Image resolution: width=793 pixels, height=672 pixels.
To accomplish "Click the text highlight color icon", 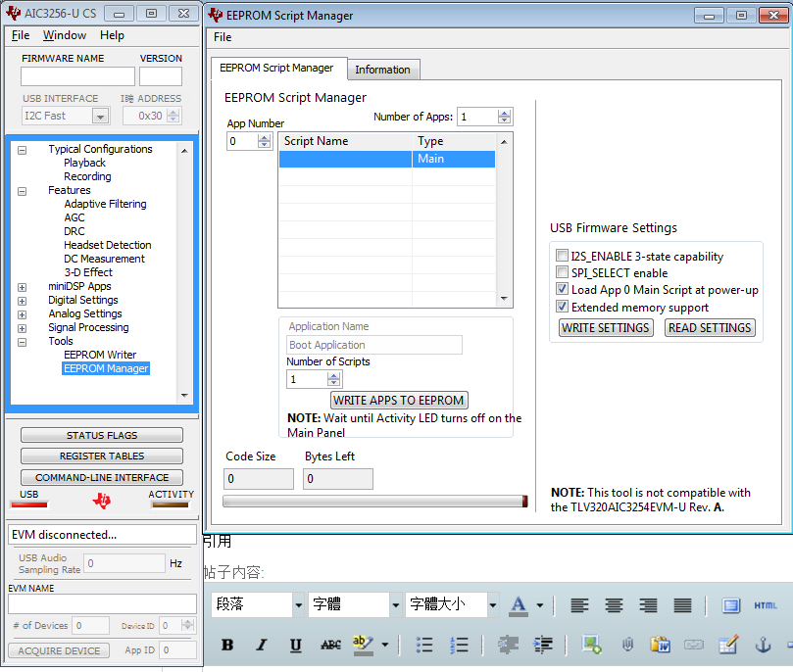I will click(363, 645).
